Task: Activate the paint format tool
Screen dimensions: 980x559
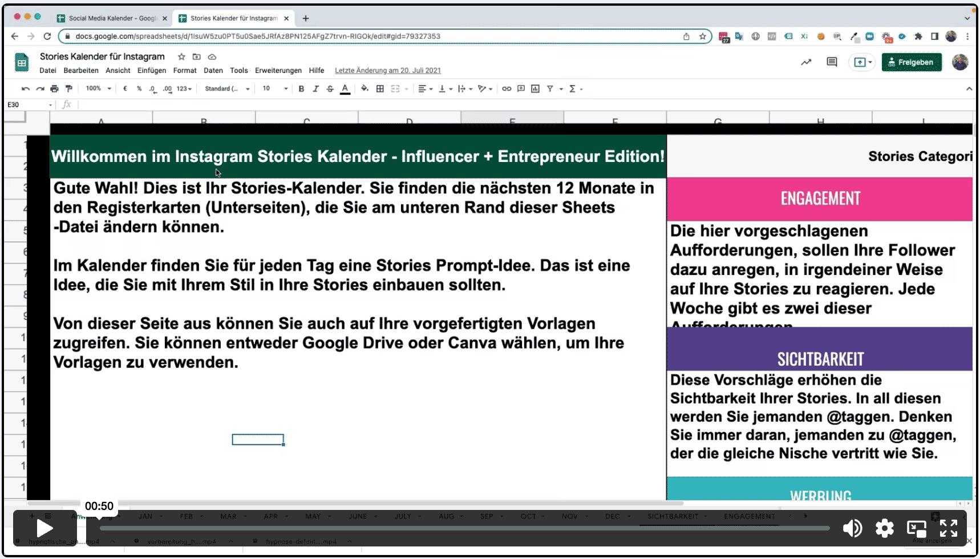Action: pos(69,89)
